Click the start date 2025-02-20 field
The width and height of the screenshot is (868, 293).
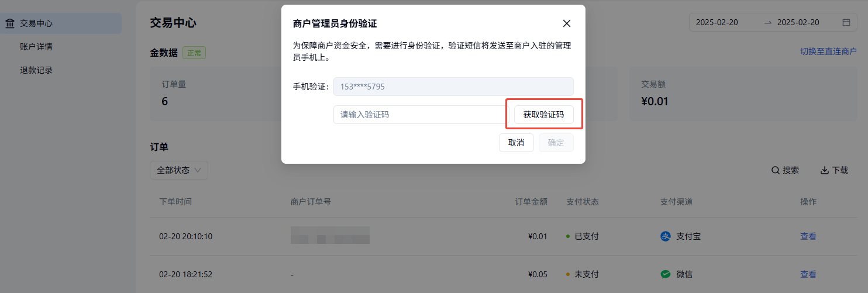(x=717, y=23)
